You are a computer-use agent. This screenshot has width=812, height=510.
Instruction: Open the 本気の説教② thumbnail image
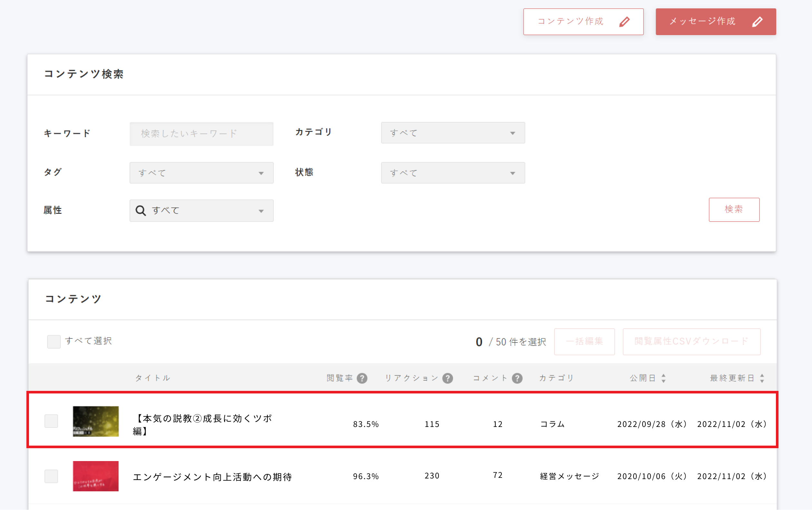tap(96, 421)
